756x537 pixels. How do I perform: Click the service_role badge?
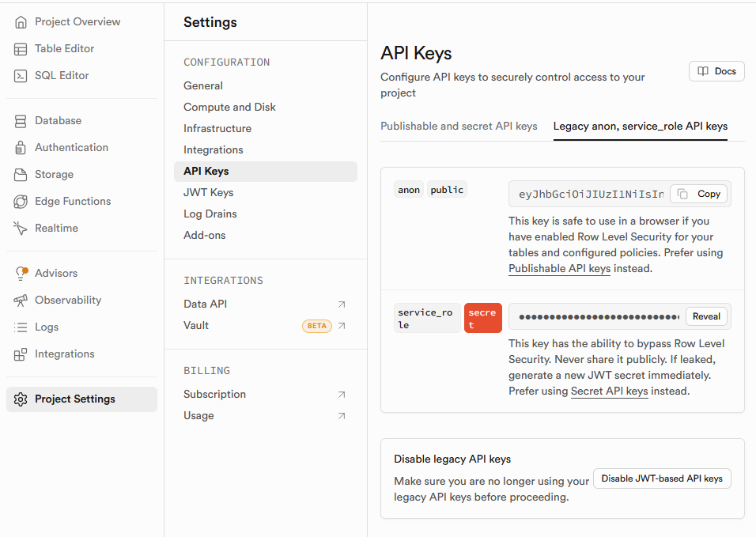tap(427, 318)
